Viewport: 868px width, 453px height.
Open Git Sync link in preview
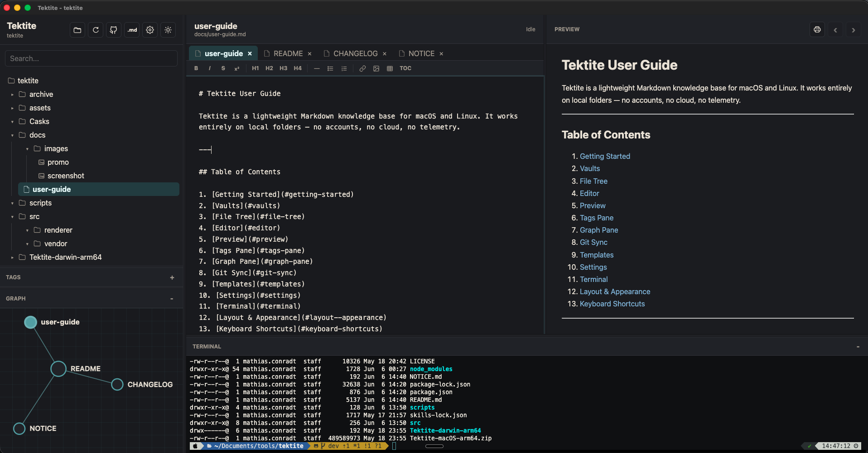click(x=593, y=242)
